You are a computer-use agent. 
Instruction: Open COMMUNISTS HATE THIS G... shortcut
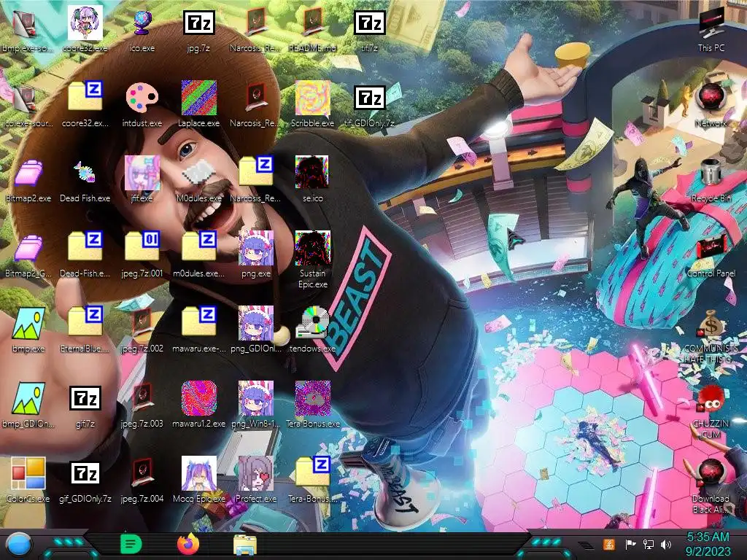711,324
